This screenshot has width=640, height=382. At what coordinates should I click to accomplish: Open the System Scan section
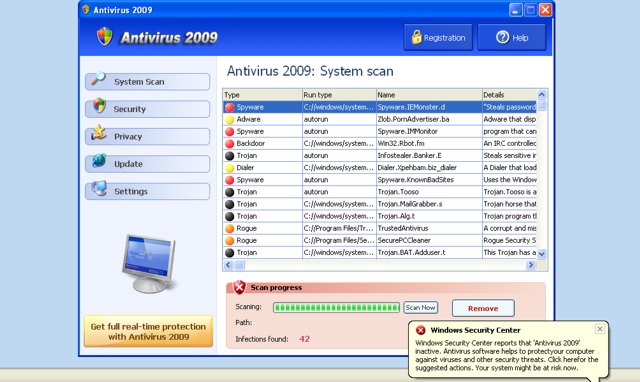[147, 82]
